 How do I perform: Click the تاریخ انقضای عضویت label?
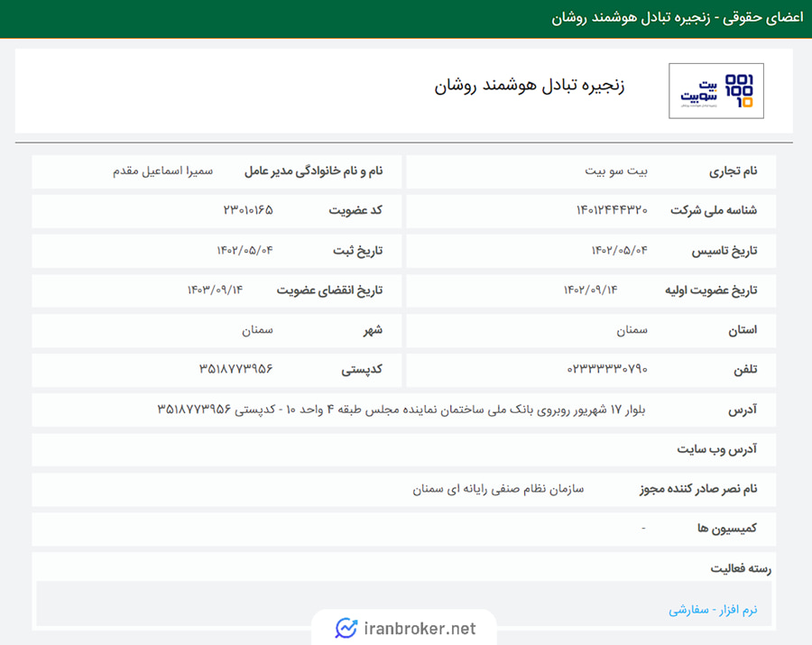point(329,290)
